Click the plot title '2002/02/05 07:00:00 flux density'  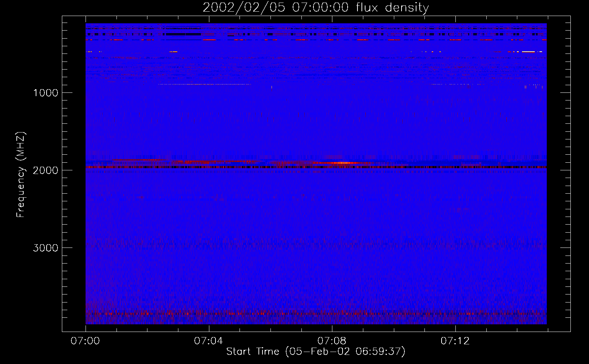coord(316,8)
